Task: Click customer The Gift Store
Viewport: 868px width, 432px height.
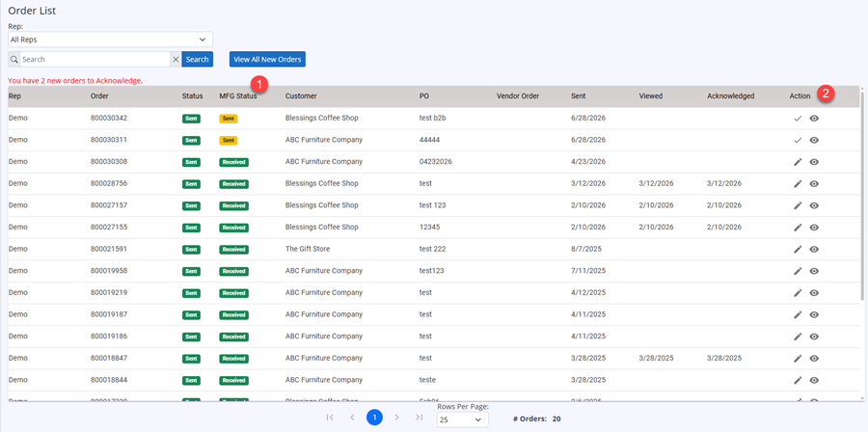Action: (x=308, y=249)
